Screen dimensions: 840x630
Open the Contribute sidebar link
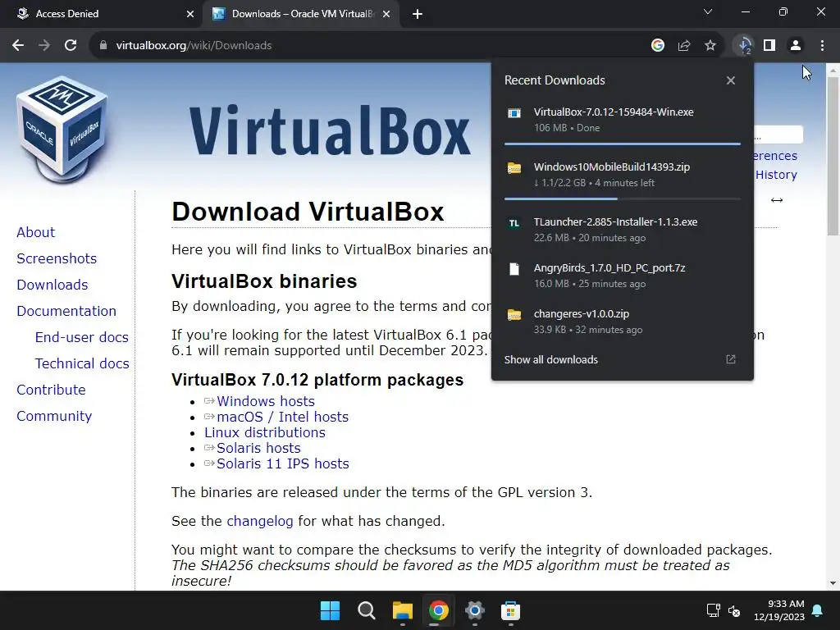click(52, 390)
